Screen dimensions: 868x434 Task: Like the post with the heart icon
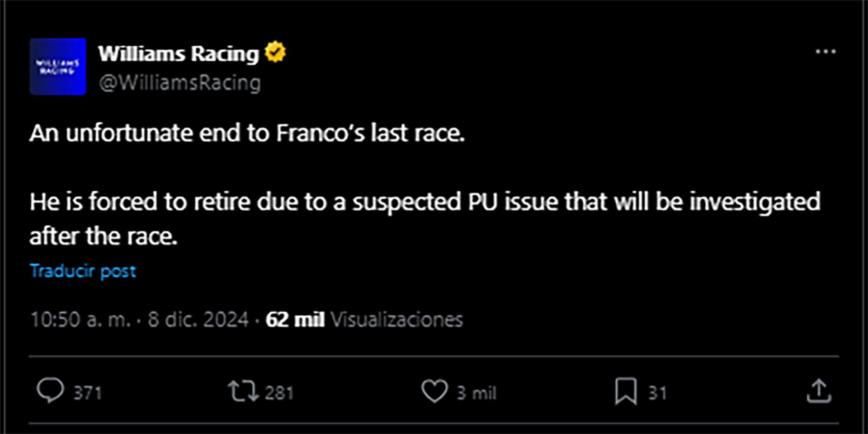tap(434, 391)
